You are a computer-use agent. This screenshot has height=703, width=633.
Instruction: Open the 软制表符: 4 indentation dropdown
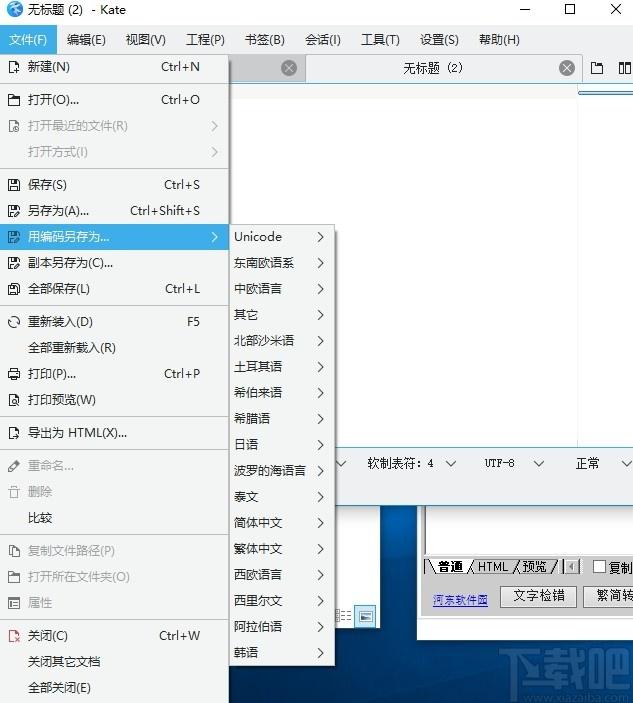(x=412, y=463)
